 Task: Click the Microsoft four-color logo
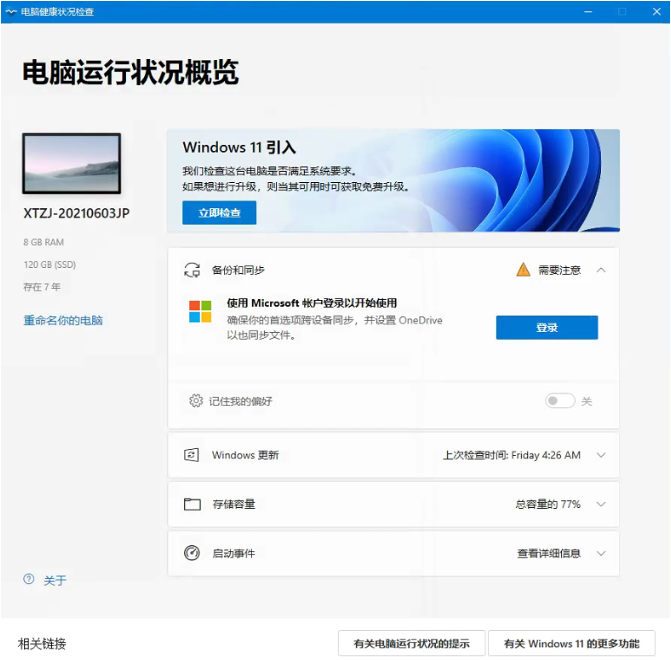click(x=200, y=311)
